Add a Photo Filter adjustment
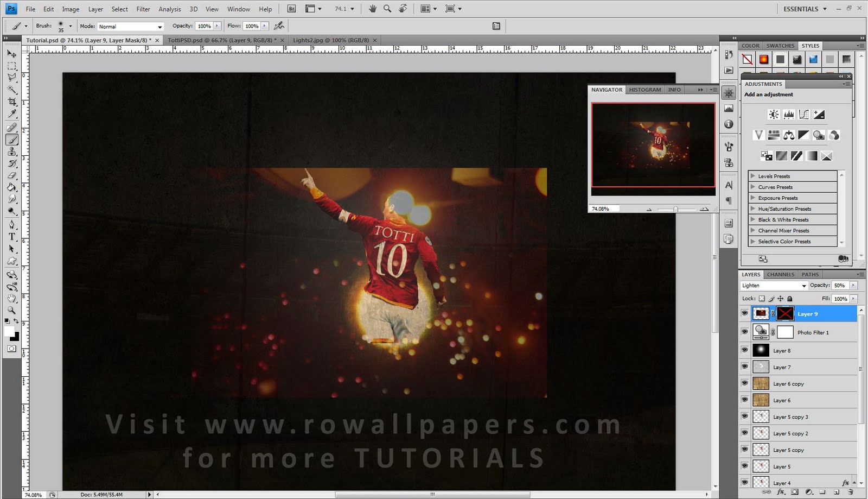This screenshot has height=499, width=868. click(819, 135)
